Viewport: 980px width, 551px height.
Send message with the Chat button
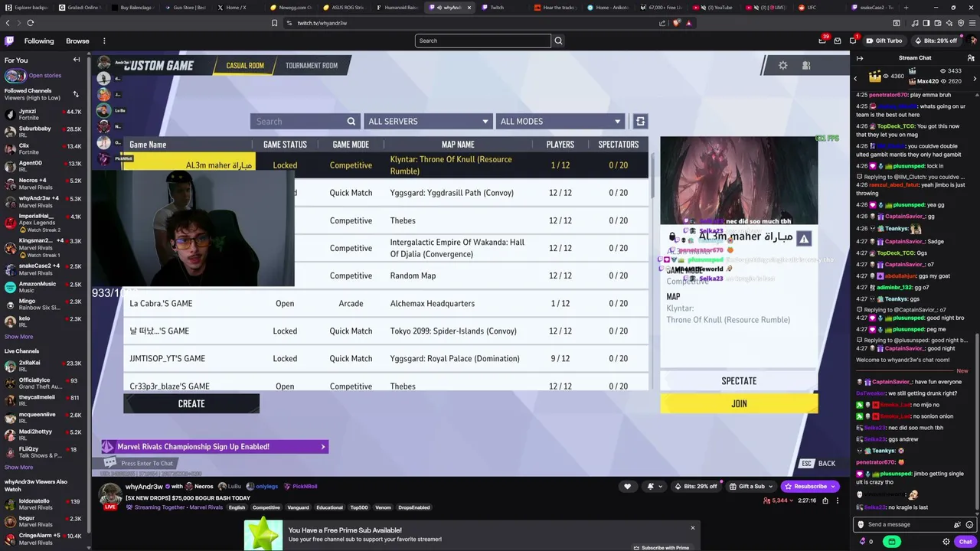(x=965, y=541)
